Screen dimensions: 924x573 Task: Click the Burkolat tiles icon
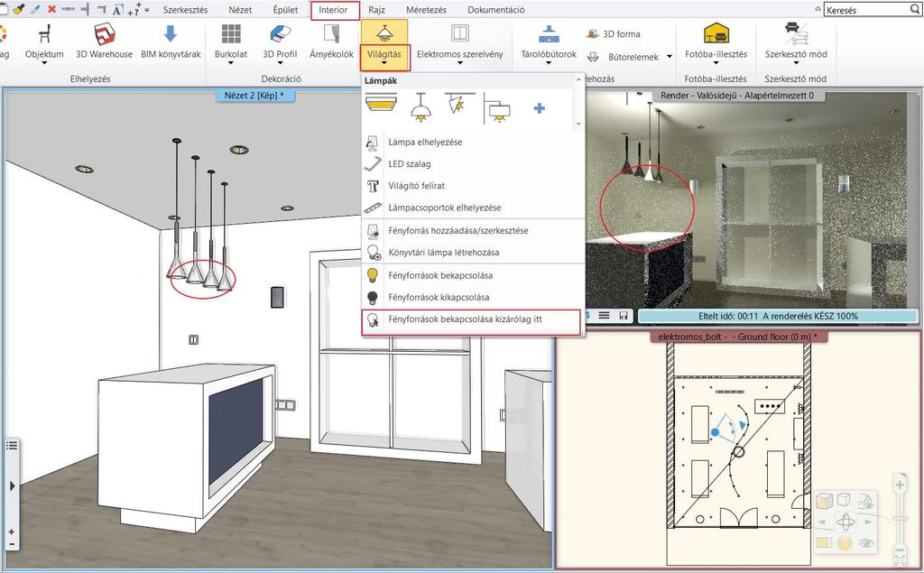[x=231, y=34]
